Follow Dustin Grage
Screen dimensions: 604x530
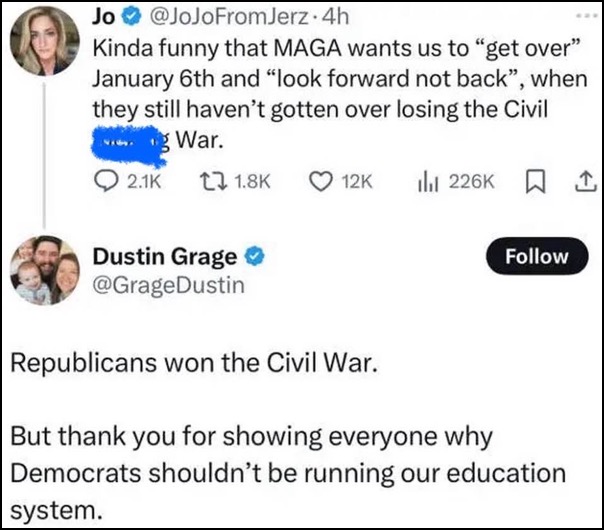tap(537, 256)
